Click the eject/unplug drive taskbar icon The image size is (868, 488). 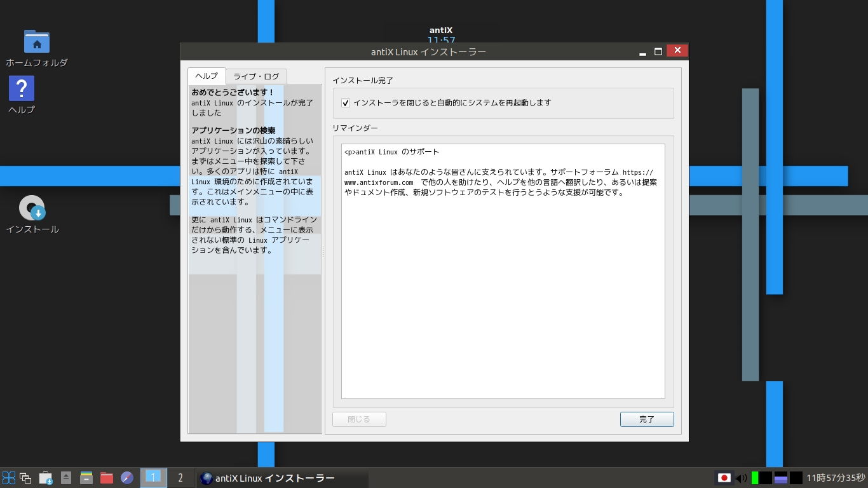(66, 478)
